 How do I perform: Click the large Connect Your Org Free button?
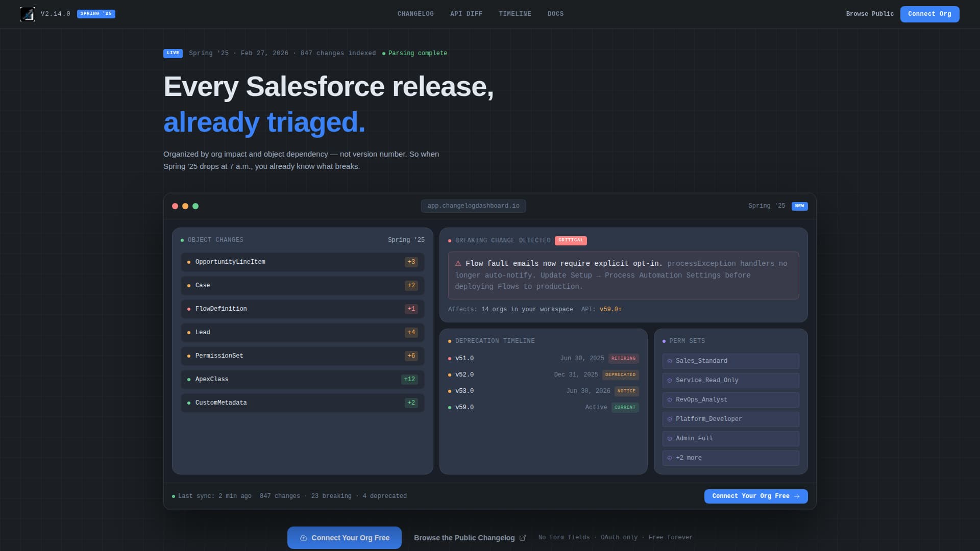[345, 538]
